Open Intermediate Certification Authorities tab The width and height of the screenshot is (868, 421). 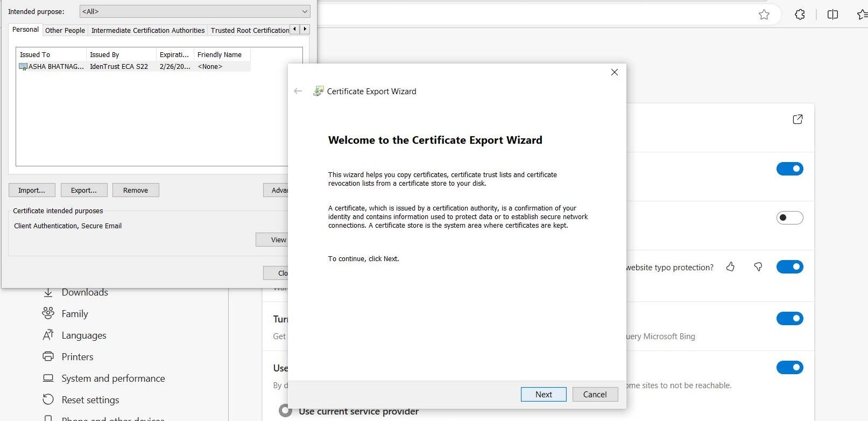pyautogui.click(x=148, y=31)
